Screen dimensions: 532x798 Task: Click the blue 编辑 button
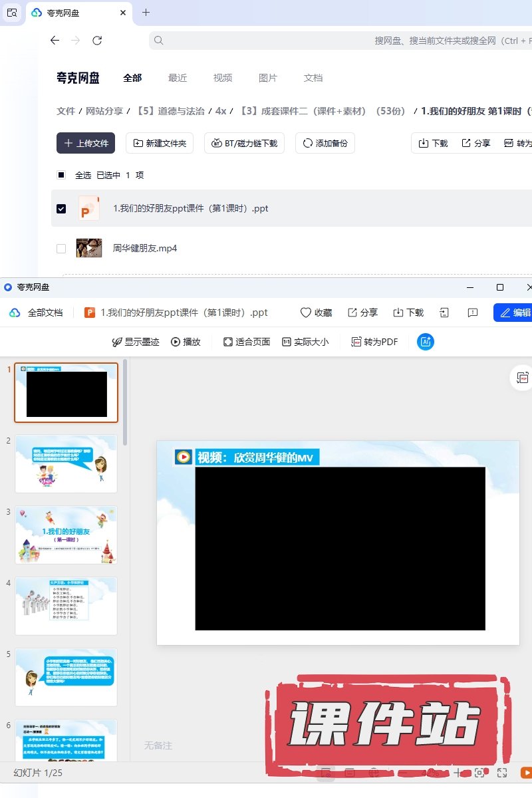pos(514,313)
